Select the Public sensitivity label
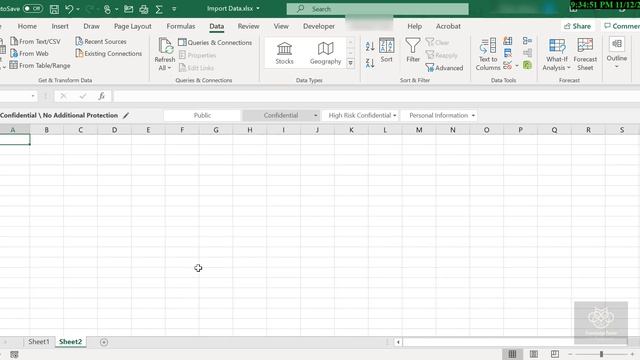 point(202,116)
